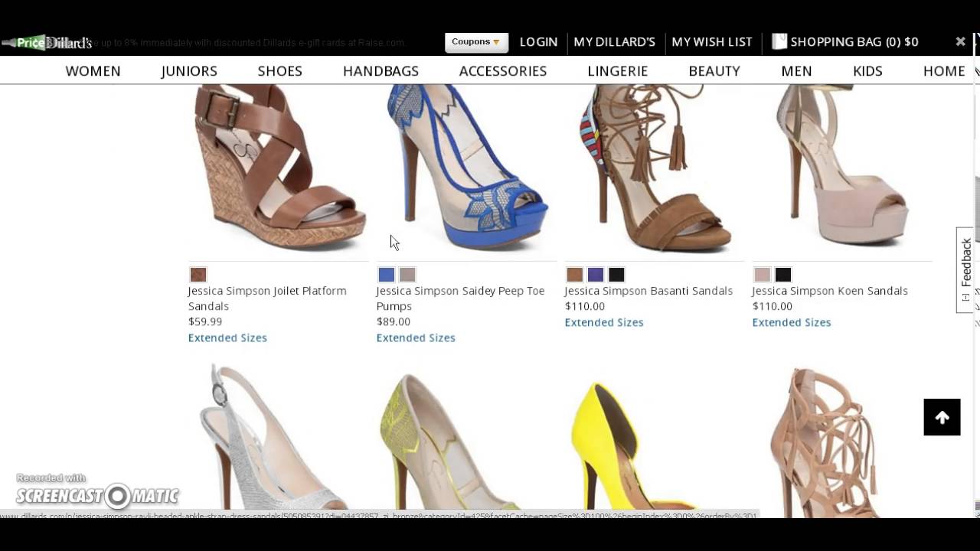Click the $110.00 price under Basanti Sandals
Screen dimensions: 980x551
(585, 306)
